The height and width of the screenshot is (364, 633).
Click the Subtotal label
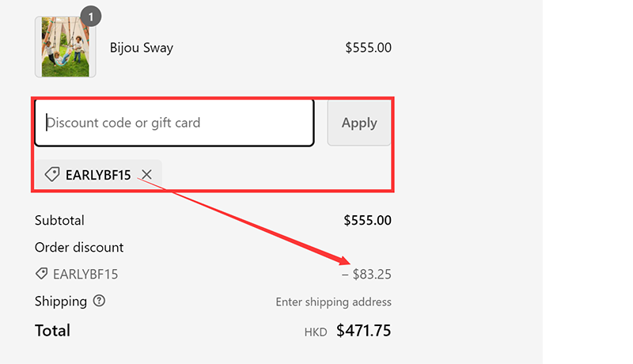[59, 220]
